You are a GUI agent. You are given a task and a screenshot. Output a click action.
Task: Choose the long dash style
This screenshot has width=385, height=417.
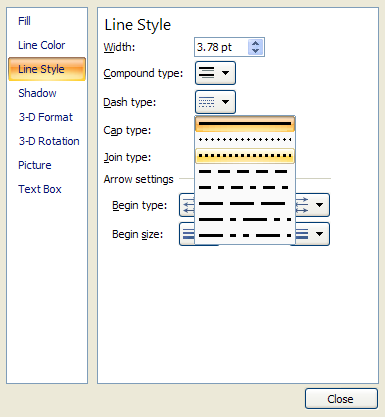pyautogui.click(x=245, y=203)
